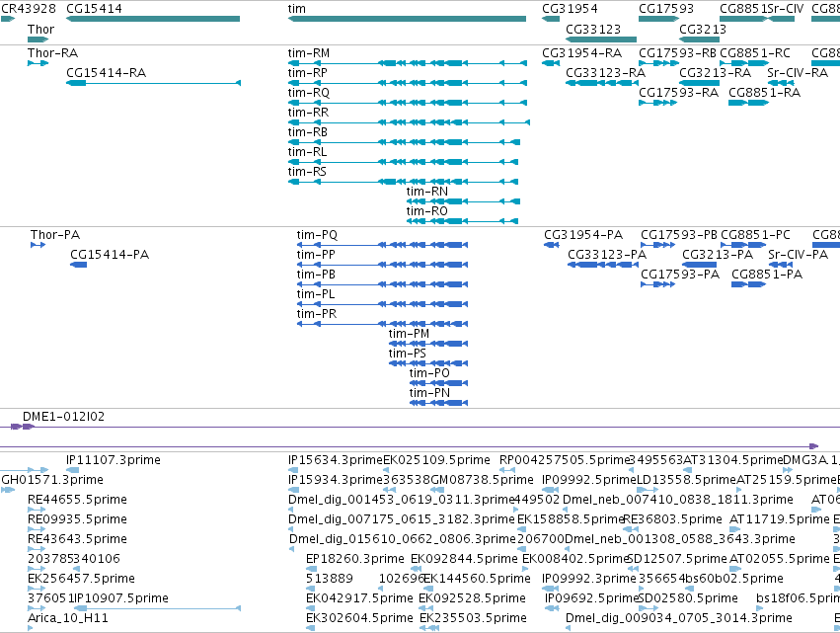Click the tim-RB transcript label
840x633 pixels.
point(308,132)
